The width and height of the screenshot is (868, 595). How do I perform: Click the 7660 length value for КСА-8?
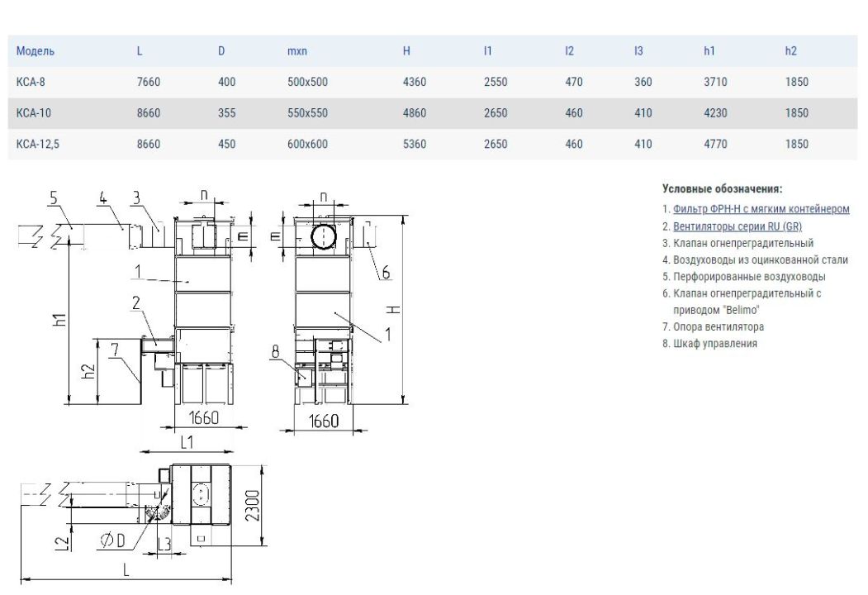click(149, 82)
